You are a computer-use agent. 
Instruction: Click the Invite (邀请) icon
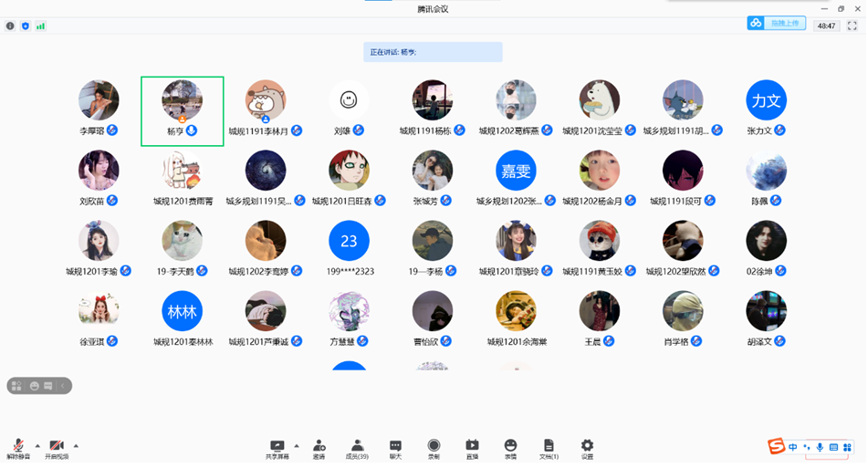click(319, 447)
